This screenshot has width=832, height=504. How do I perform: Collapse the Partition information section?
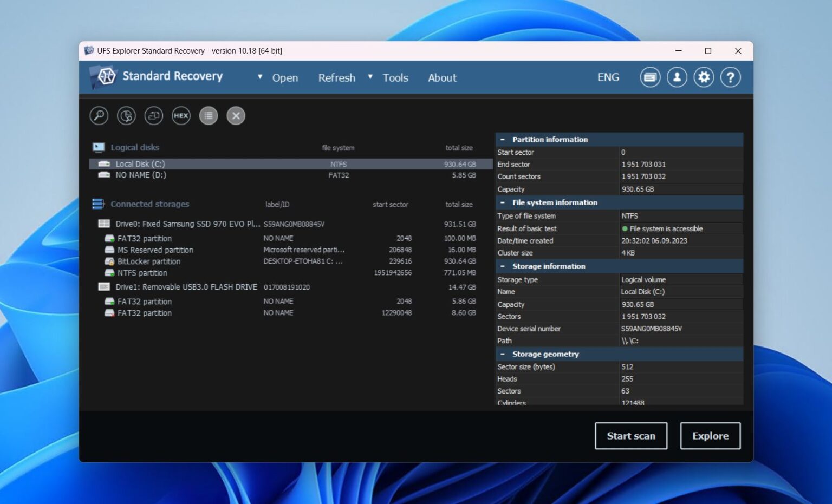pyautogui.click(x=502, y=140)
